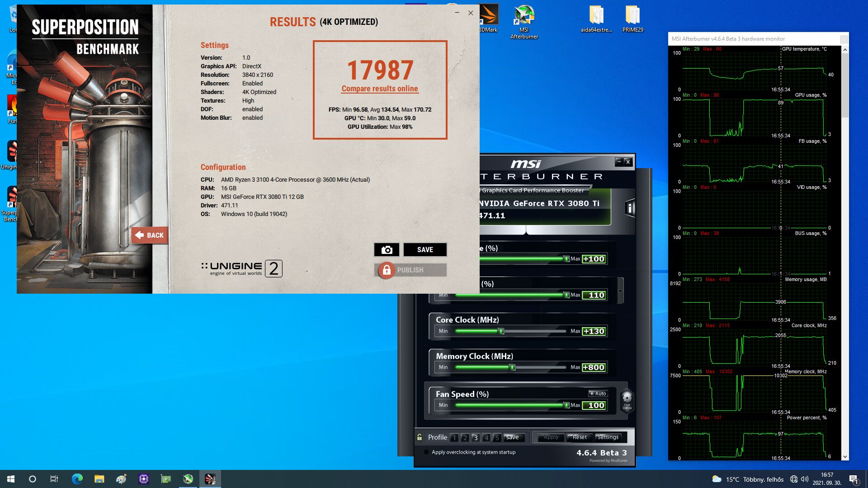Toggle the fan speed Auto button
The image size is (868, 488).
click(x=598, y=394)
